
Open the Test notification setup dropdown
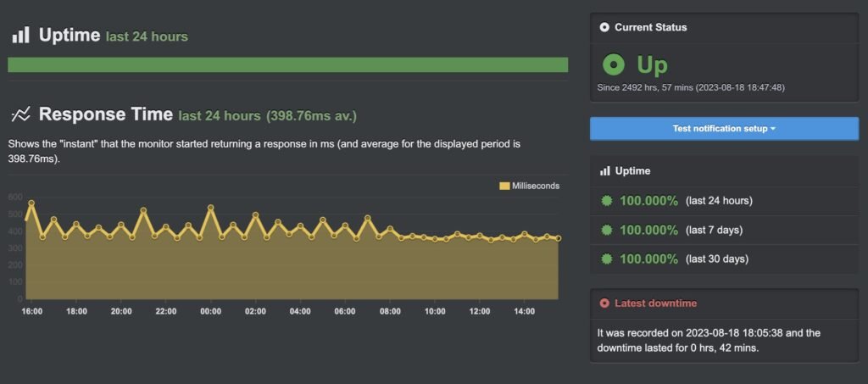coord(724,129)
